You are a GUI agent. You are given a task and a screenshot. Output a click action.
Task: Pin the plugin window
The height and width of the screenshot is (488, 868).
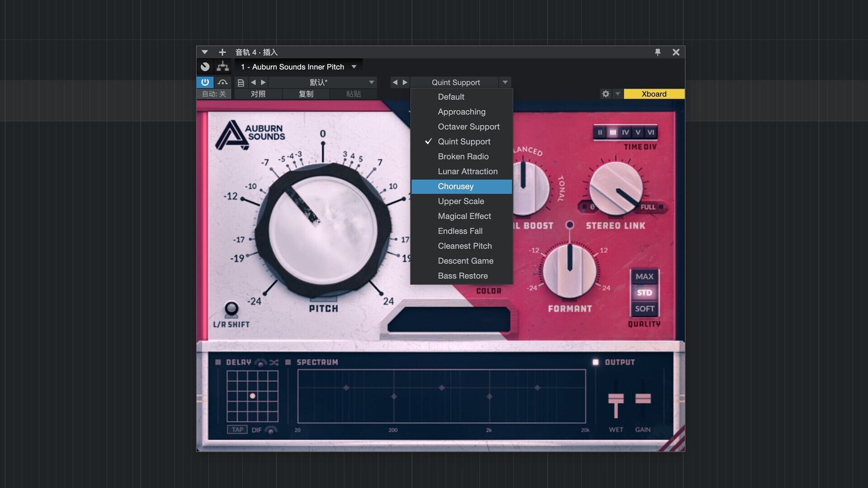(658, 52)
